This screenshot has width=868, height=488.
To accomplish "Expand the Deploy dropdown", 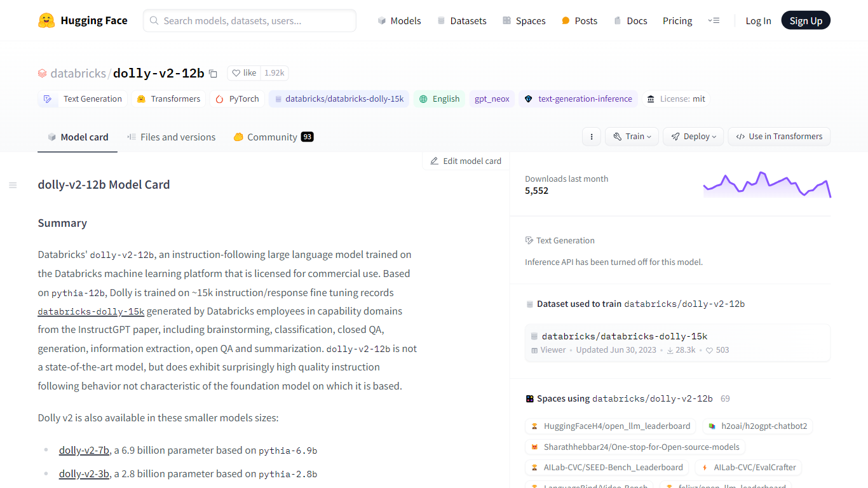I will coord(693,136).
